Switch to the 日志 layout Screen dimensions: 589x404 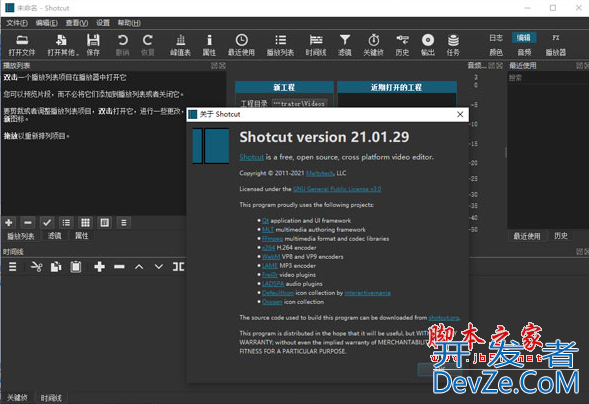pyautogui.click(x=496, y=38)
